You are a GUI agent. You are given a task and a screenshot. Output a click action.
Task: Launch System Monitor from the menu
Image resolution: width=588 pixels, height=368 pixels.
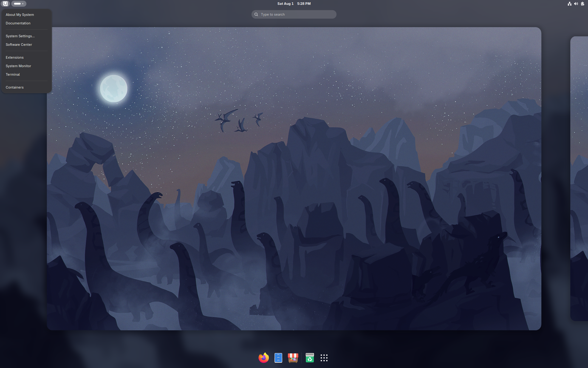tap(26, 66)
